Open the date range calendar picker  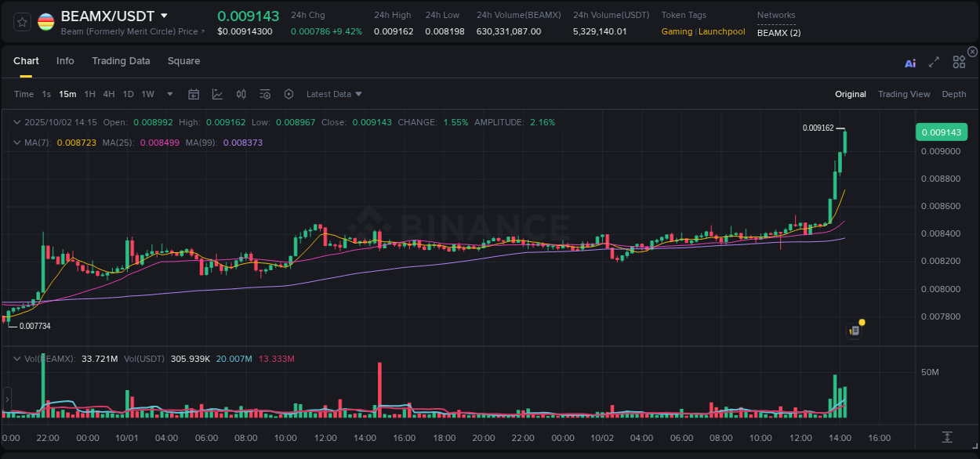coord(194,94)
